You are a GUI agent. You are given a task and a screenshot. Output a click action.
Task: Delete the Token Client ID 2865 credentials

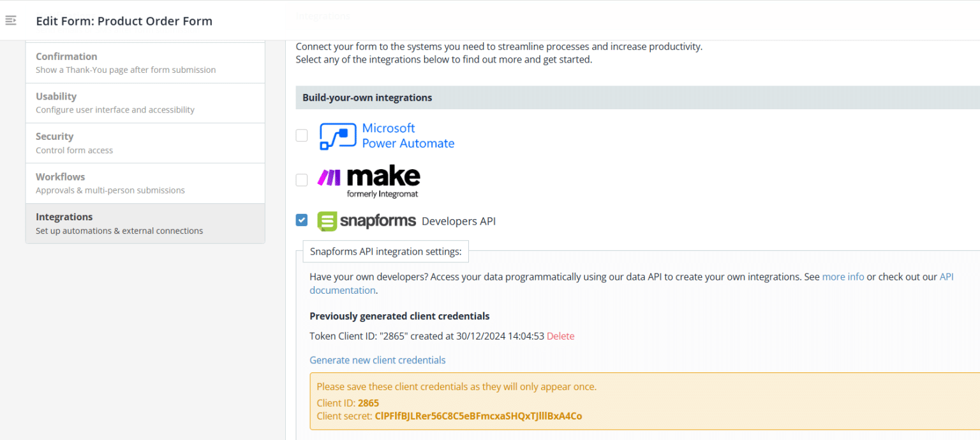560,336
